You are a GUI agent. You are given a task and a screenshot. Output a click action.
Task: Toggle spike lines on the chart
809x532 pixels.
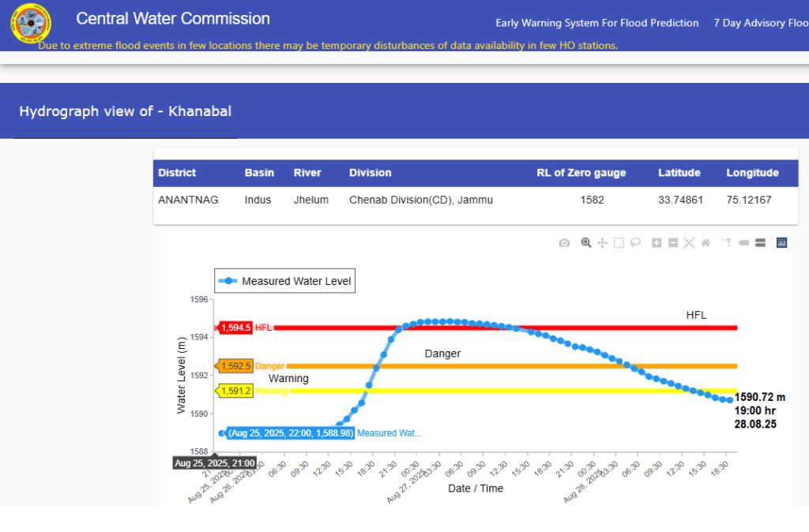[727, 243]
